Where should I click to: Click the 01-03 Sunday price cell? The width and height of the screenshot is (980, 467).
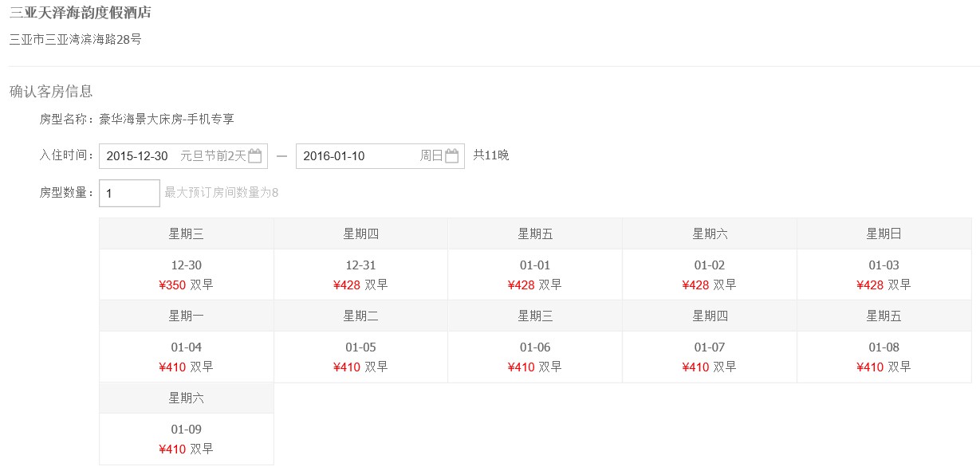tap(884, 275)
